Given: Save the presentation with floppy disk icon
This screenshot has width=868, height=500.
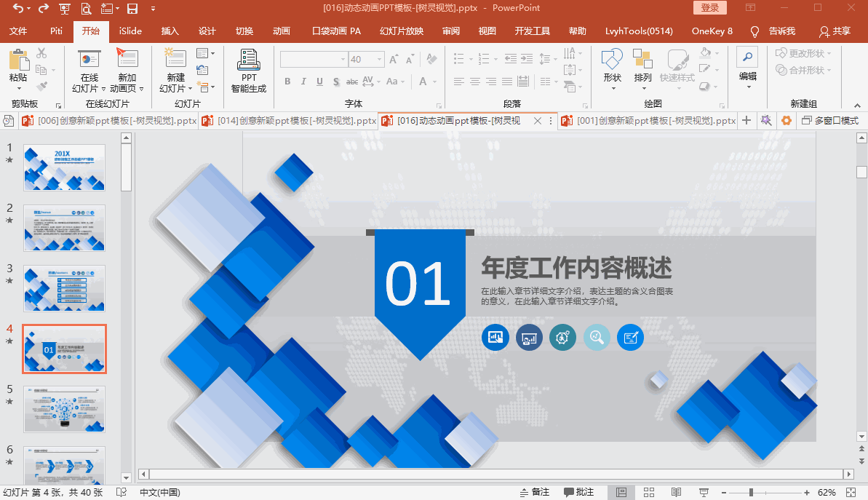Looking at the screenshot, I should pos(132,8).
